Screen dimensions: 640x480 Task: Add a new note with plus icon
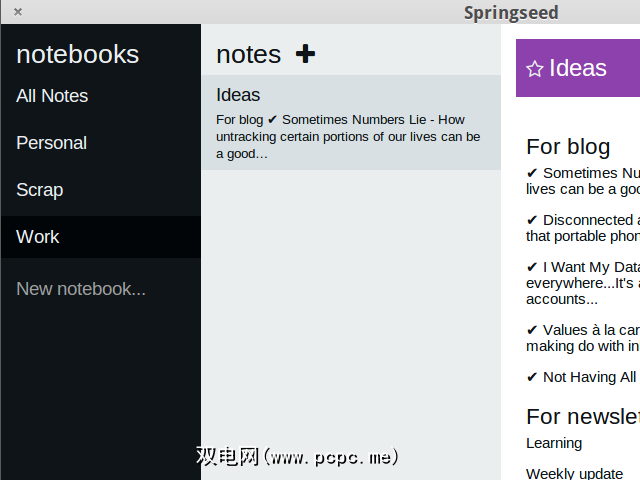(x=306, y=54)
